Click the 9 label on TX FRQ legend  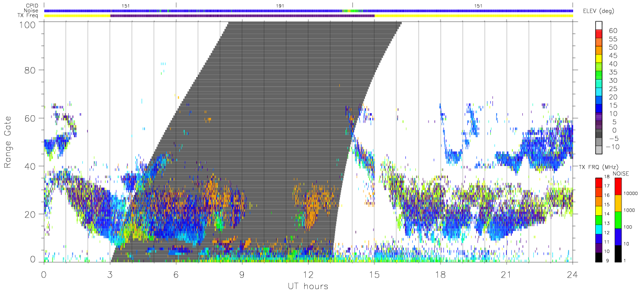click(x=607, y=261)
